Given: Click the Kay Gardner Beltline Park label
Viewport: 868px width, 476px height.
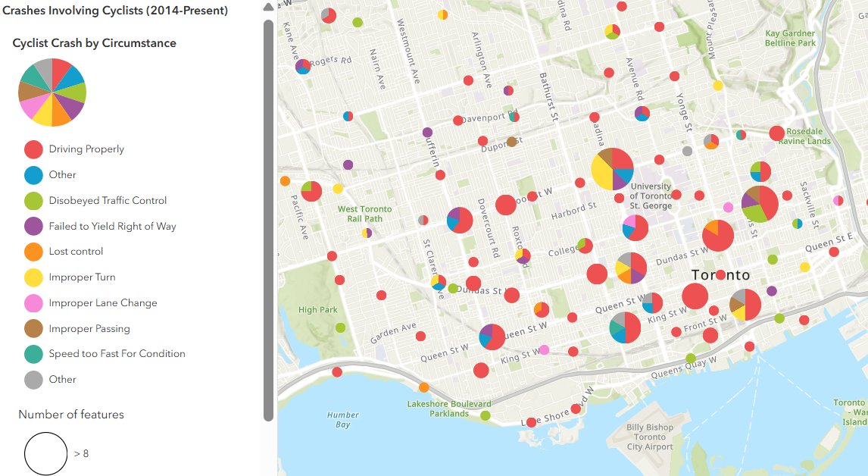Looking at the screenshot, I should [791, 38].
